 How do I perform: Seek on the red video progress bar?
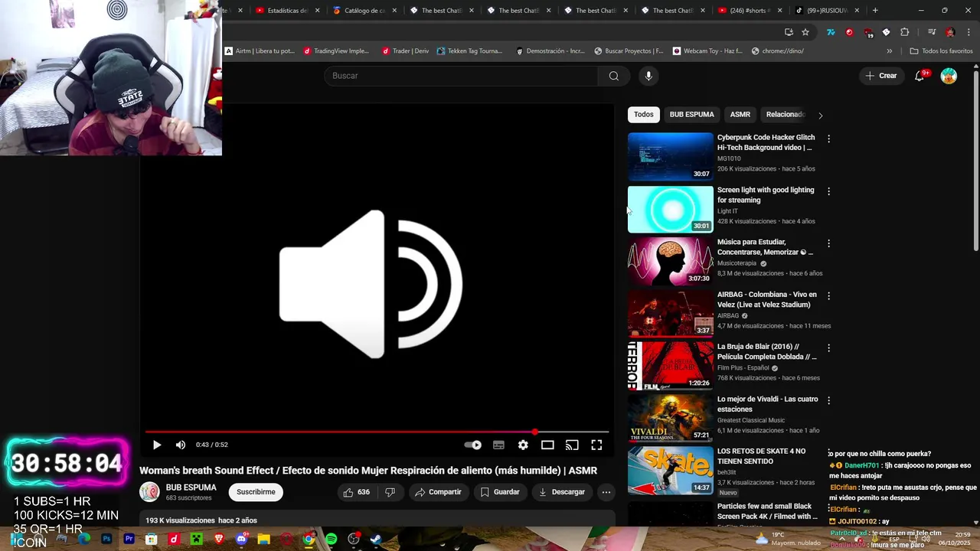pyautogui.click(x=377, y=432)
